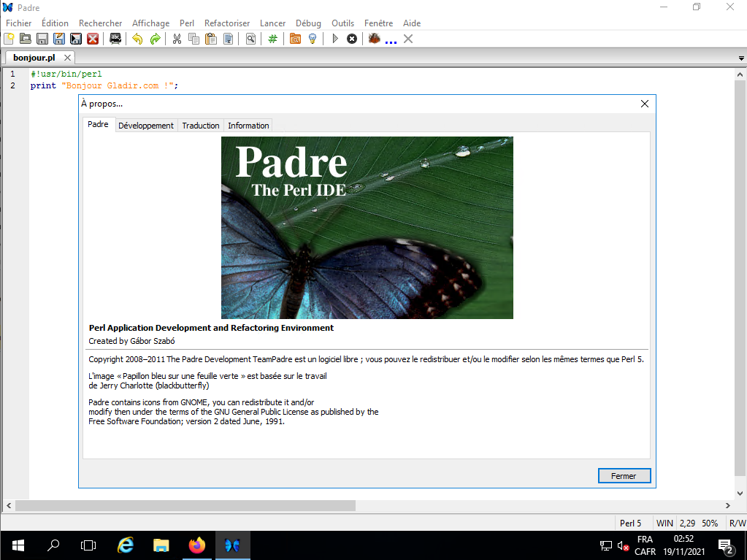This screenshot has height=560, width=747.
Task: Click the red close-file toolbar icon
Action: (x=93, y=39)
